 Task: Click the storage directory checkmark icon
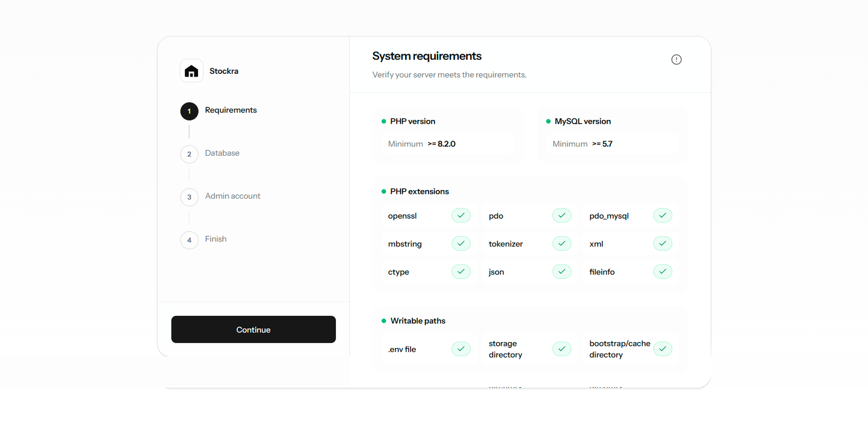click(561, 349)
